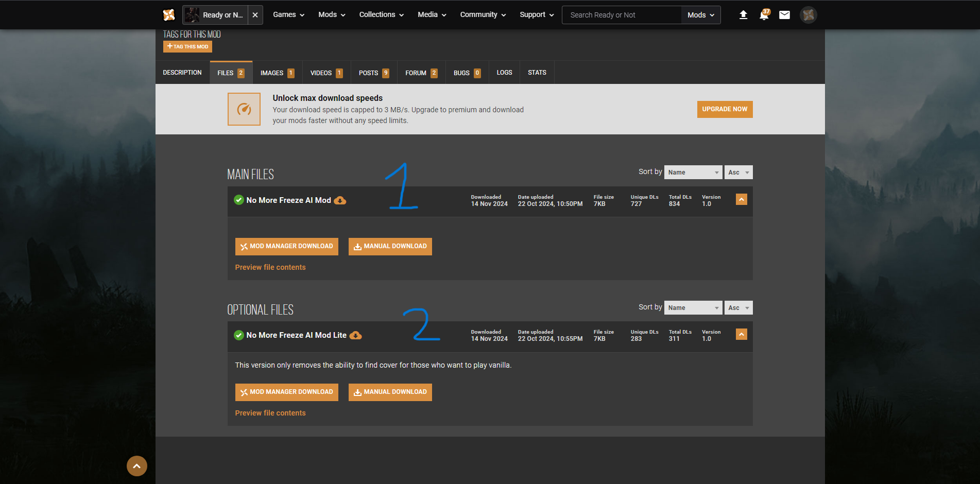This screenshot has width=980, height=484.
Task: Open notifications bell icon
Action: coord(764,15)
